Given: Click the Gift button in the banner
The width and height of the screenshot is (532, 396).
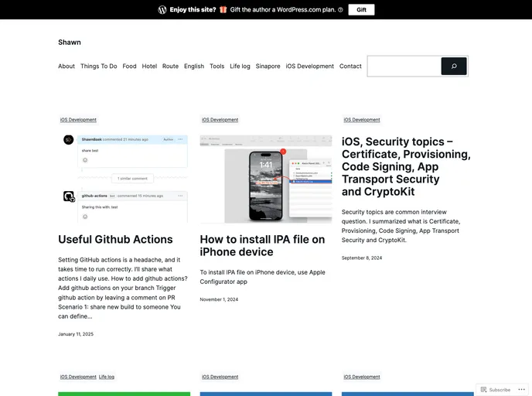Looking at the screenshot, I should click(x=361, y=10).
